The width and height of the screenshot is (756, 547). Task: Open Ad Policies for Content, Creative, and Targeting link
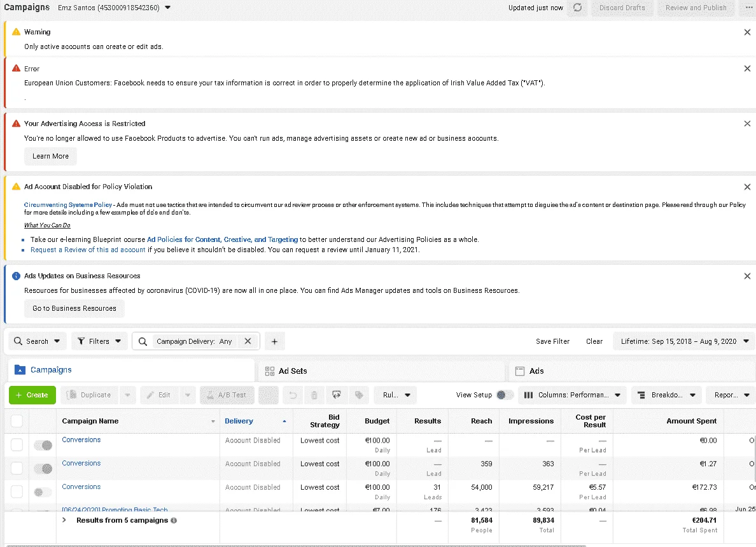pyautogui.click(x=222, y=239)
